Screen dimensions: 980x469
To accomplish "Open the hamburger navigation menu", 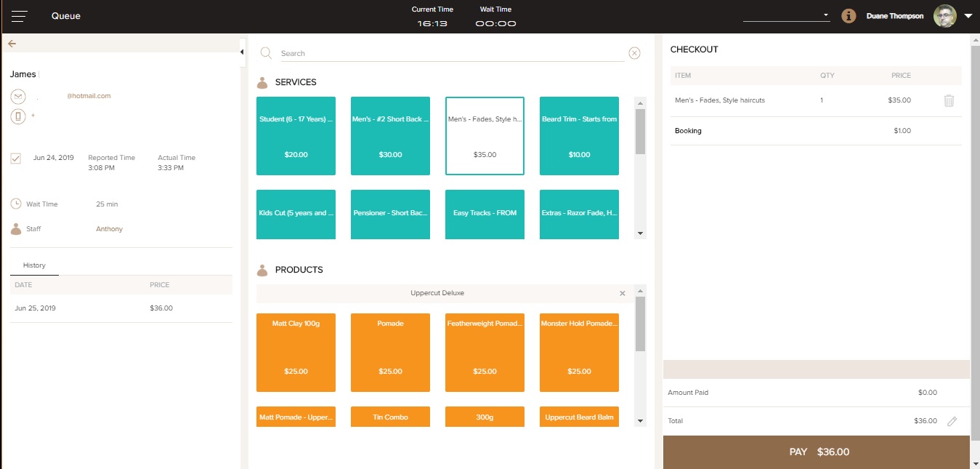I will 20,16.
